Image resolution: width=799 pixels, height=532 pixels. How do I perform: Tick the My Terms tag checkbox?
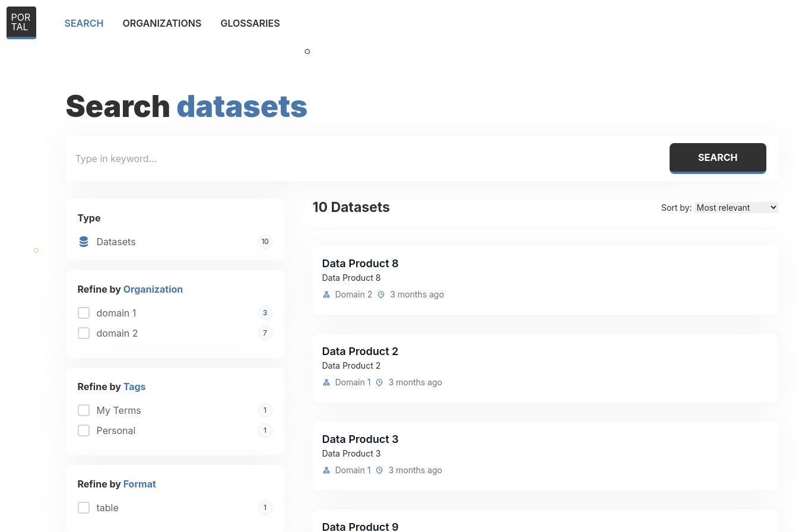pos(84,410)
